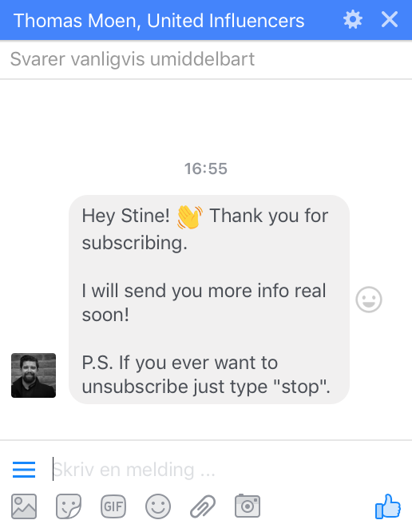
Task: Click 'Svarer vanligvis umiddelbart' status text
Action: coord(133,59)
